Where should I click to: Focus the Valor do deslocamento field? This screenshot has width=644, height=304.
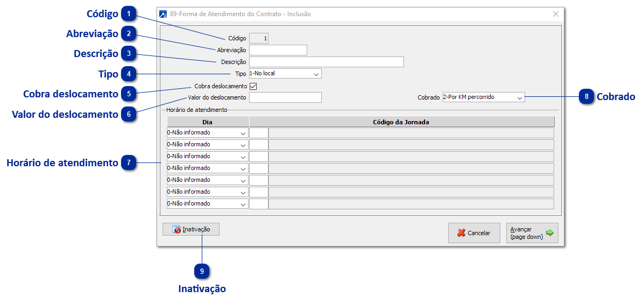pos(285,97)
